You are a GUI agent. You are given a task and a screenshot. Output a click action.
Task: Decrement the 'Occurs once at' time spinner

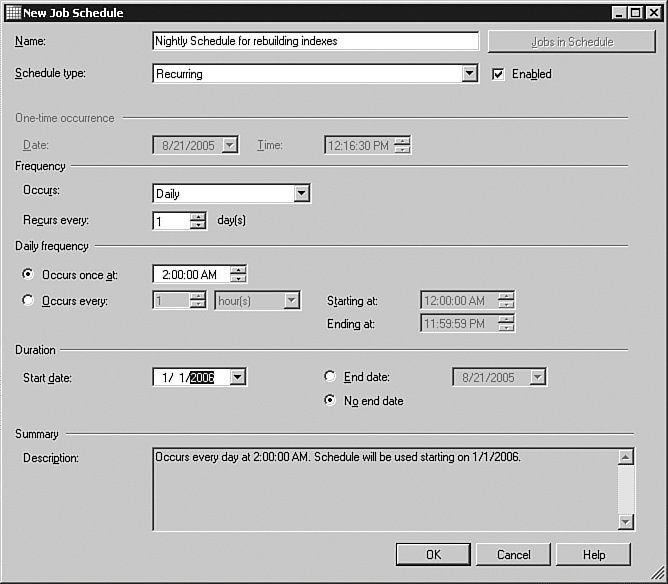pyautogui.click(x=238, y=279)
